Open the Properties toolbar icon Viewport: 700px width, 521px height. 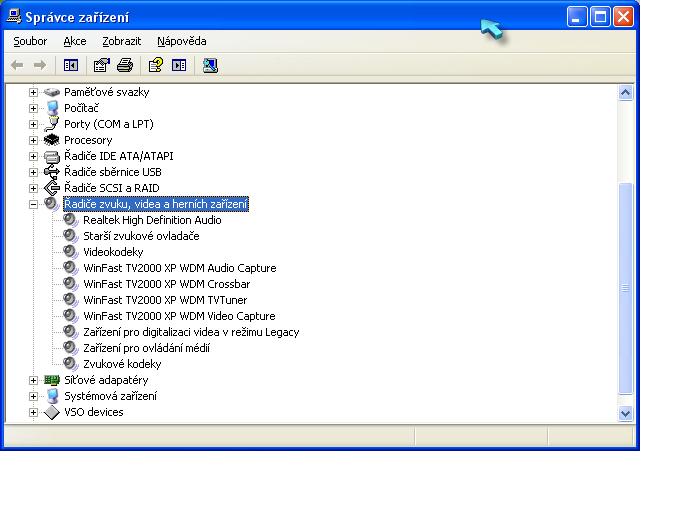point(102,66)
